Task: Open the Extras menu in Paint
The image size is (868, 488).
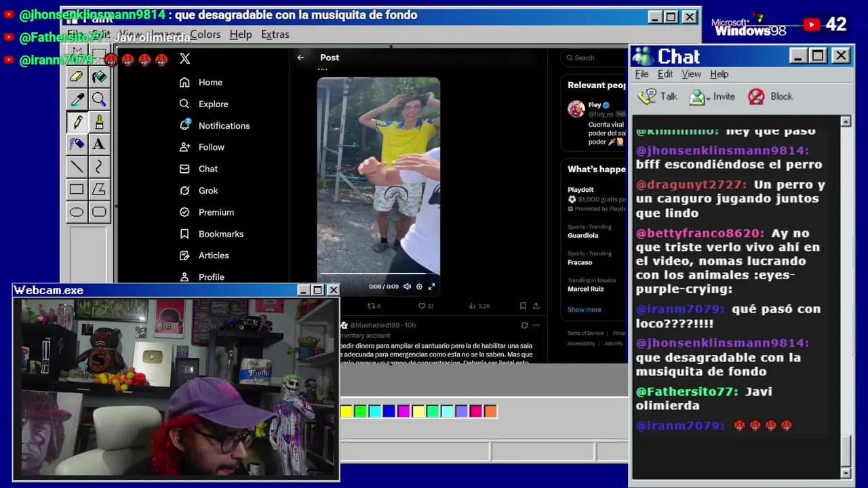Action: pyautogui.click(x=275, y=35)
